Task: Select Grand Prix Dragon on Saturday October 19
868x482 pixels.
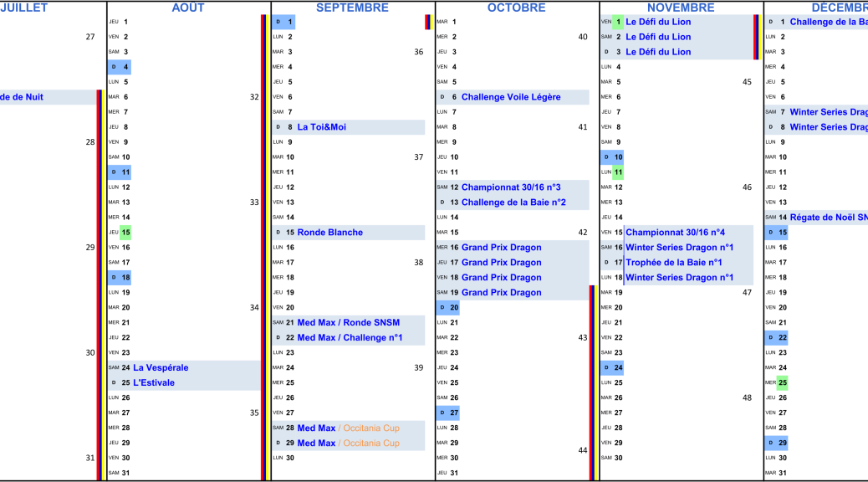Action: pyautogui.click(x=502, y=293)
